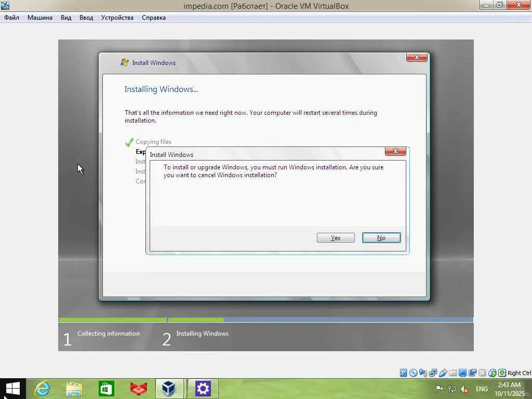The height and width of the screenshot is (399, 532).
Task: Click VirtualBox network adapters indicator
Action: coord(433,373)
